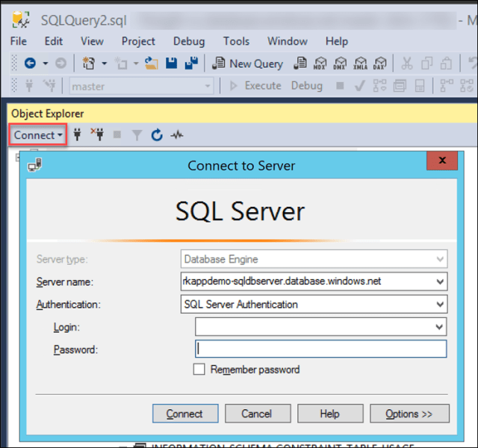The height and width of the screenshot is (448, 478).
Task: Click the MDX query icon
Action: click(x=320, y=63)
